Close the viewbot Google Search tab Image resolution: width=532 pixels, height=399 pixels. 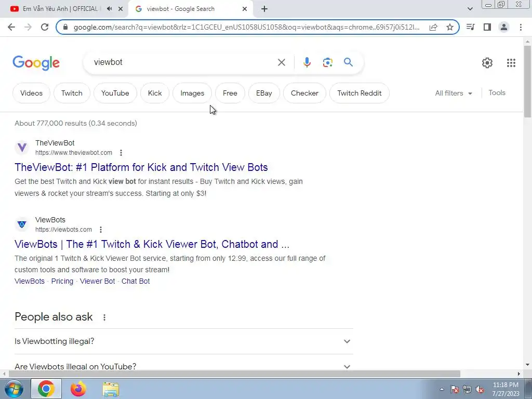point(245,9)
